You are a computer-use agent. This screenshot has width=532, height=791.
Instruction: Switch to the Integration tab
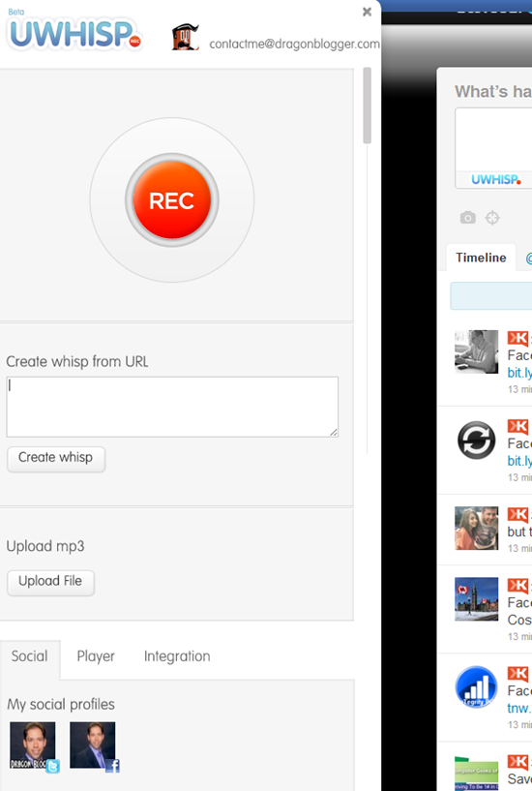coord(177,655)
